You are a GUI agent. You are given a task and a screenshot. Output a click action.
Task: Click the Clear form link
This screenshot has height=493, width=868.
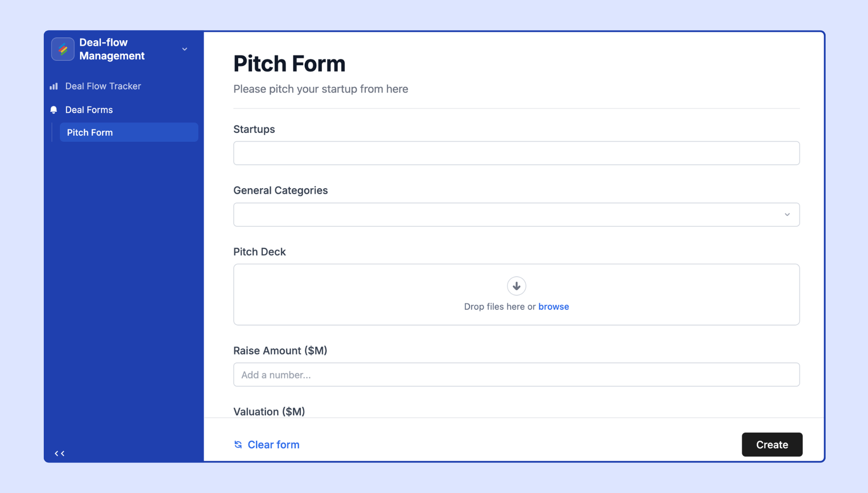click(x=273, y=445)
